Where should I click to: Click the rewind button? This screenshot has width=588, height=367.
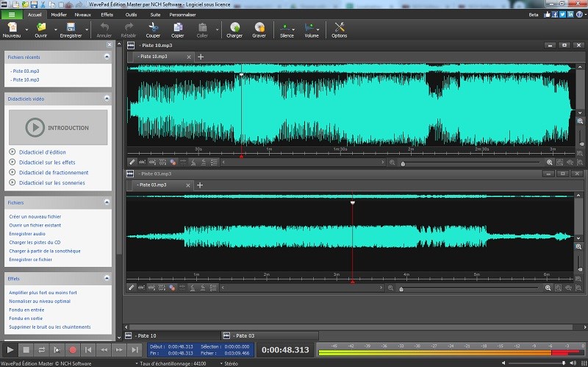[104, 350]
